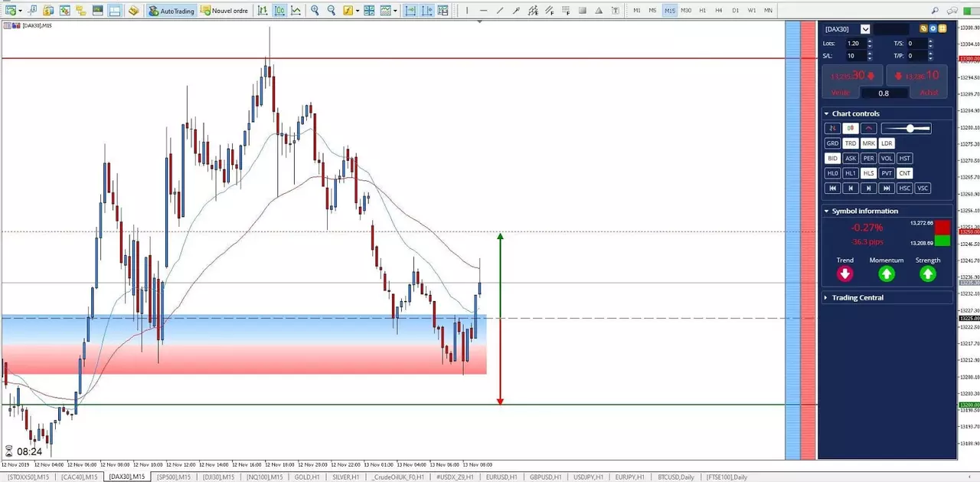Select the H1 timeframe
This screenshot has width=980, height=482.
pos(703,11)
